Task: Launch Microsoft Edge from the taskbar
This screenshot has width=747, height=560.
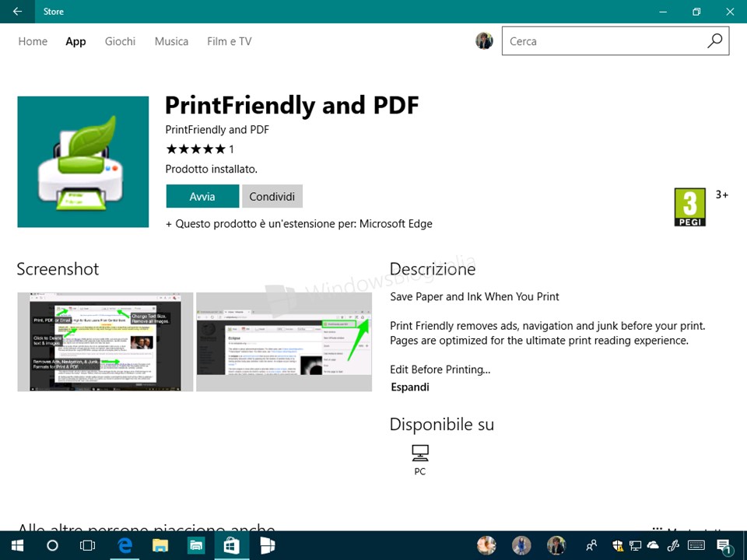Action: click(124, 546)
